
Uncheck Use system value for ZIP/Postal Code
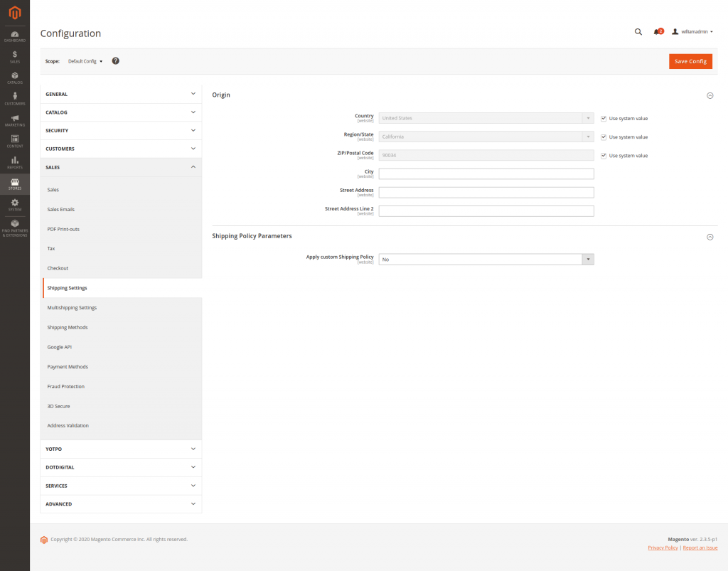(x=604, y=156)
